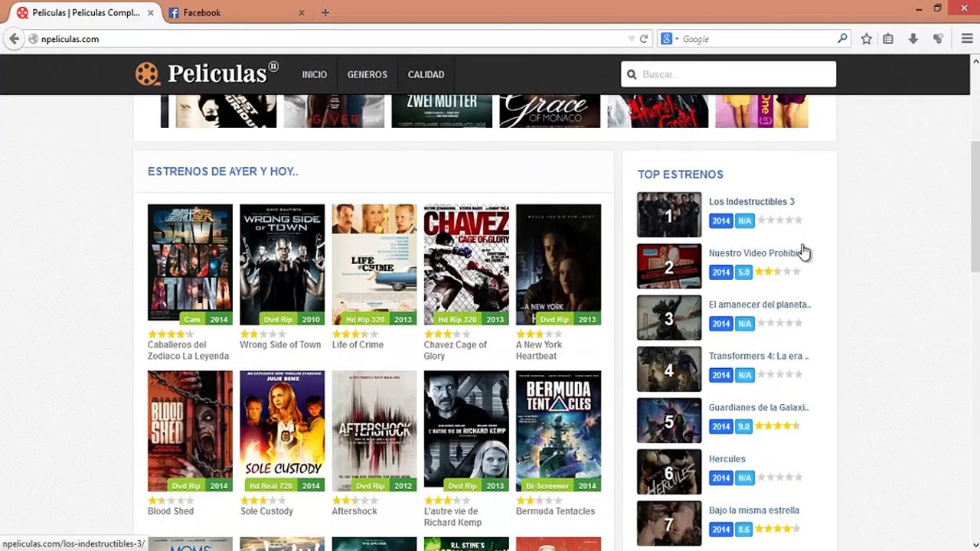Image resolution: width=980 pixels, height=551 pixels.
Task: Click the star rating under Sole Custody
Action: tap(263, 500)
